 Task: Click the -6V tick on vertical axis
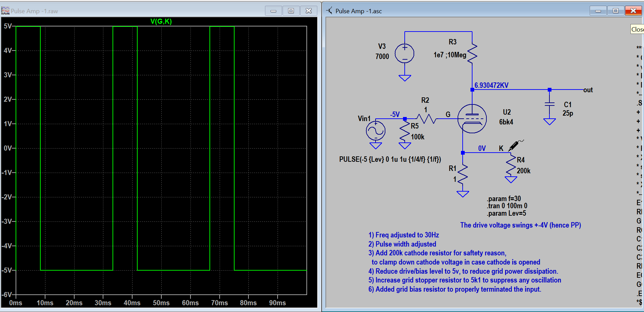[7, 295]
